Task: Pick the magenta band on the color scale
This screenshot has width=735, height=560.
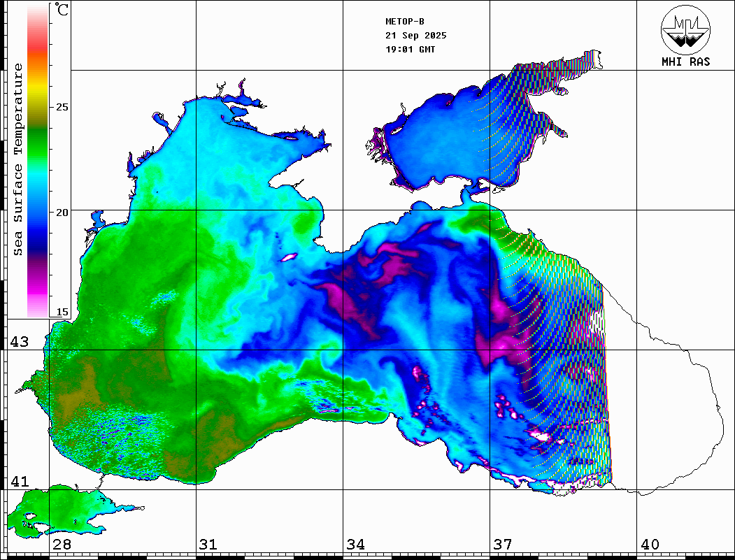Action: [37, 283]
